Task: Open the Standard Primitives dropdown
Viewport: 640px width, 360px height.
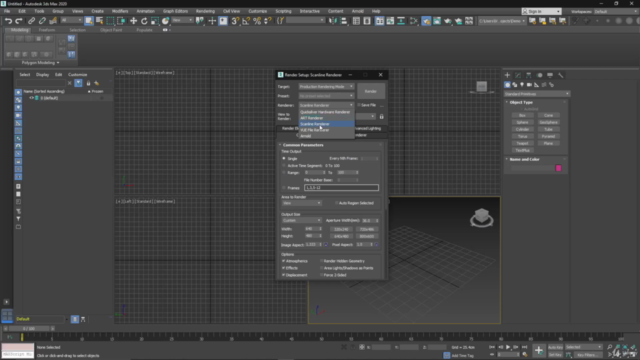Action: click(537, 94)
